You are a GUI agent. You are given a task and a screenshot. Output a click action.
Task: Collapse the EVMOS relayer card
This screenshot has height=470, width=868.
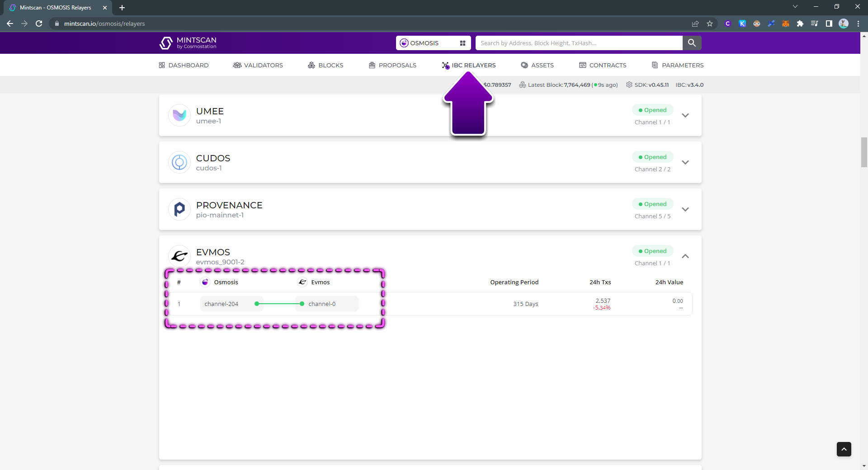click(x=685, y=256)
